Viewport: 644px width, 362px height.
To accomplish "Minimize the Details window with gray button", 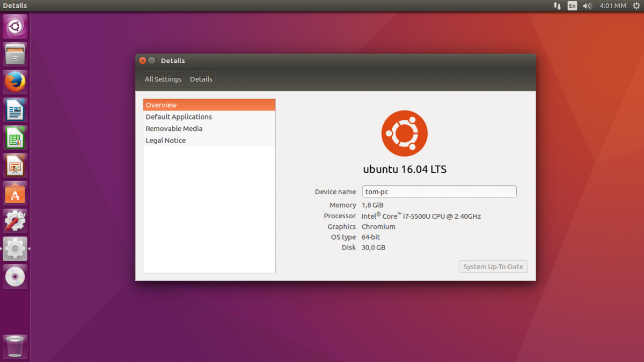I will point(152,61).
